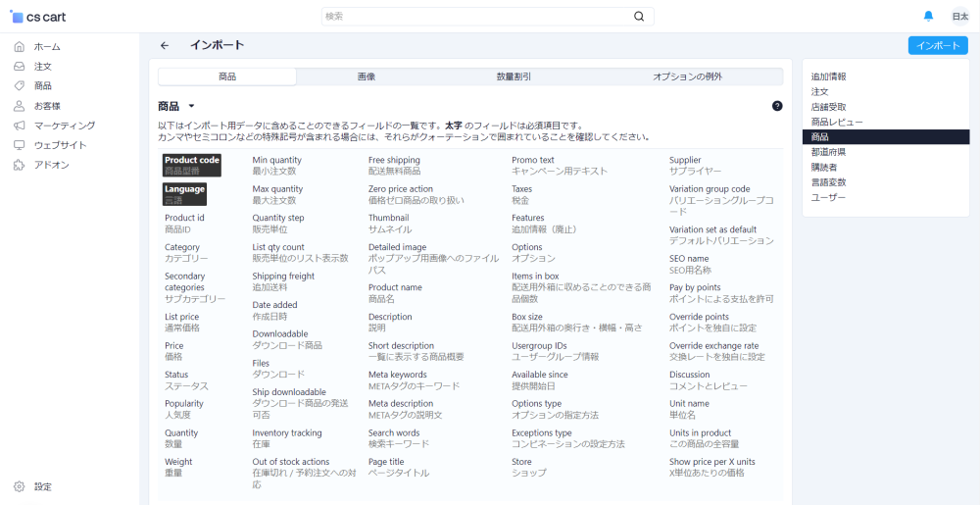Screen dimensions: 980x505
Task: Click the Out of stock actions label
Action: point(291,462)
